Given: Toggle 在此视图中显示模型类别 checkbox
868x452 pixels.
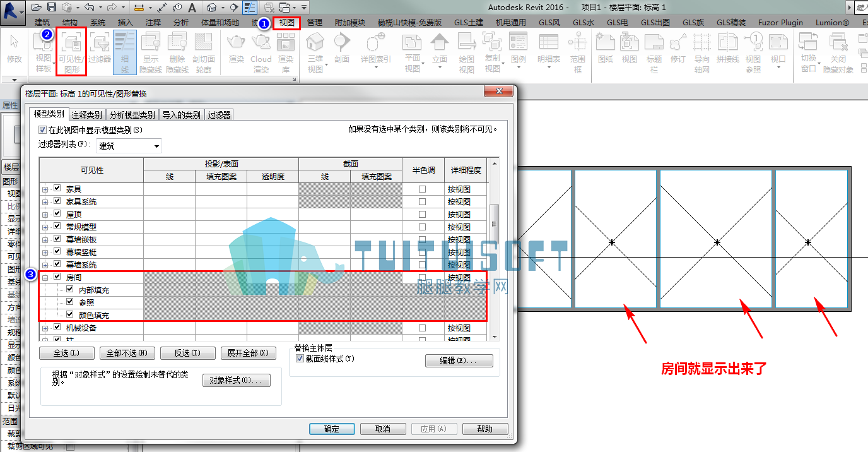Looking at the screenshot, I should click(43, 130).
